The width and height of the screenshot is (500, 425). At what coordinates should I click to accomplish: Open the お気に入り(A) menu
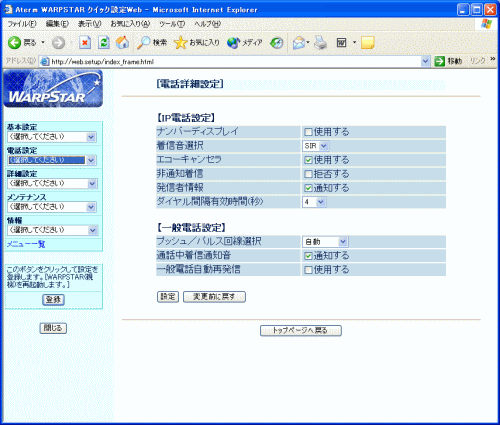[x=130, y=24]
